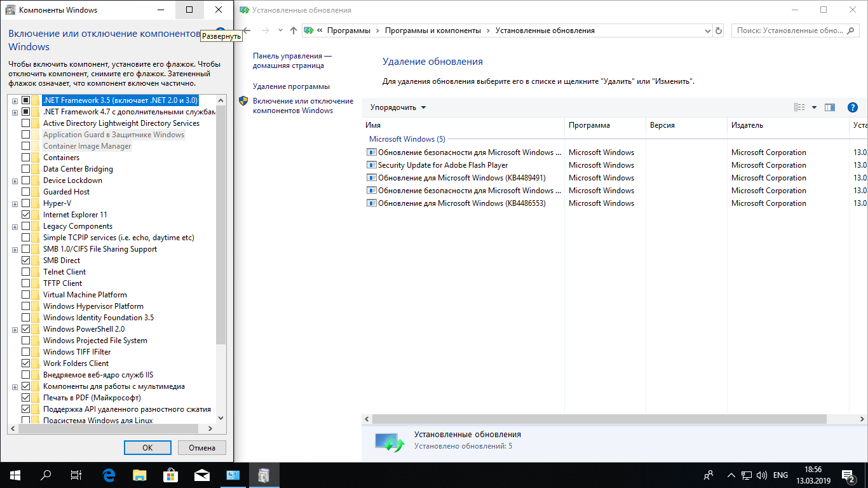The height and width of the screenshot is (488, 868).
Task: Collapse Microsoft Windows (5) group
Action: point(407,139)
